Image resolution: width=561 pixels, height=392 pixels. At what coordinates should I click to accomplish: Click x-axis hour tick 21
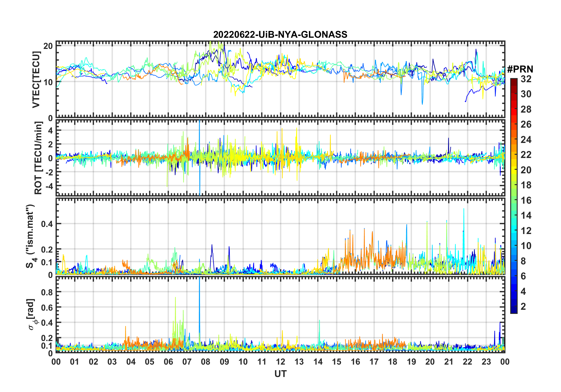click(449, 362)
